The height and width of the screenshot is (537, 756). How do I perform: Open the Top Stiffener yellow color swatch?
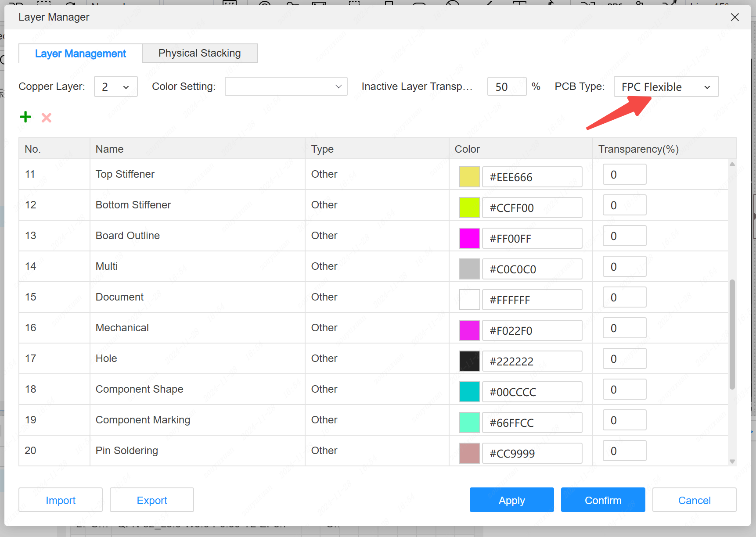469,177
